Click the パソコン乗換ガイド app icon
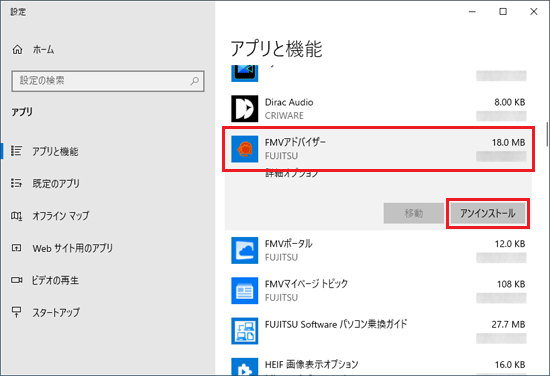This screenshot has height=376, width=550. tap(244, 331)
